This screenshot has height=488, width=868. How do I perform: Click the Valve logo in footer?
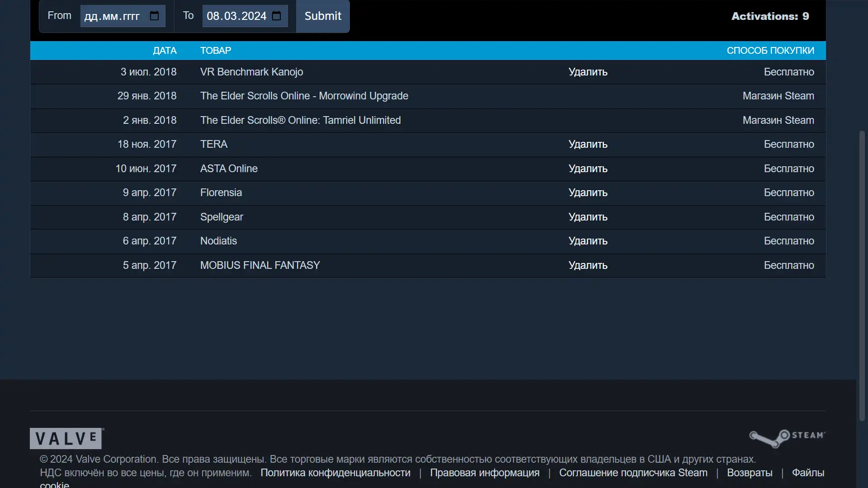(x=67, y=438)
